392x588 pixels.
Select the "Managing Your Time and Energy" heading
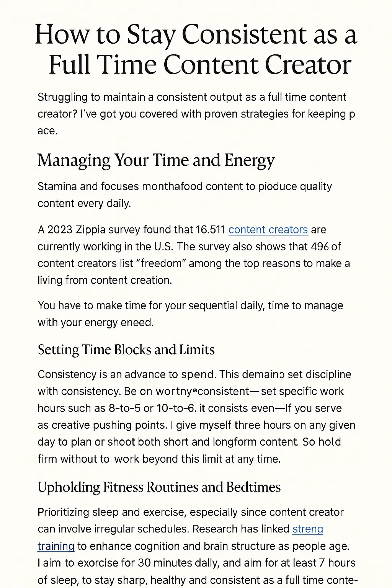tap(156, 160)
